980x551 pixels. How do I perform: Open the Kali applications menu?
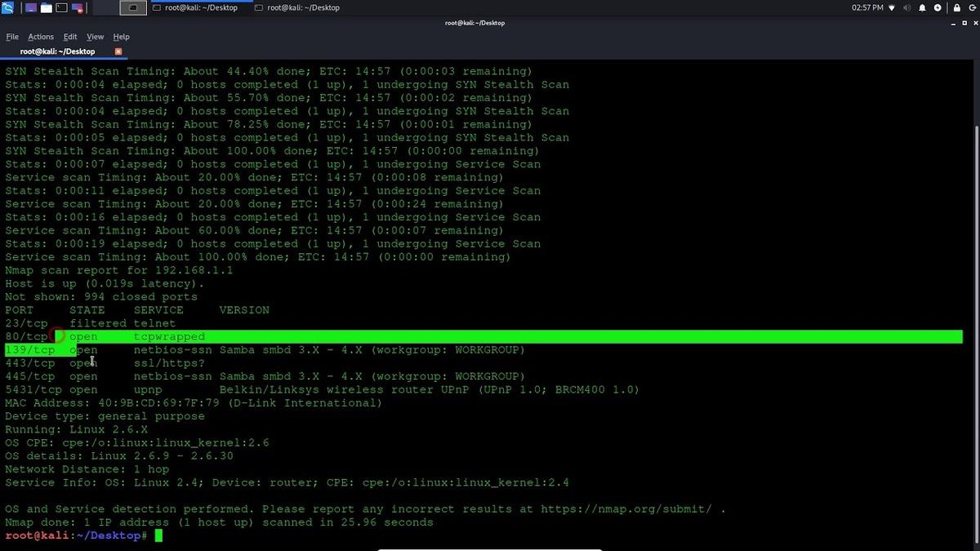(x=8, y=7)
